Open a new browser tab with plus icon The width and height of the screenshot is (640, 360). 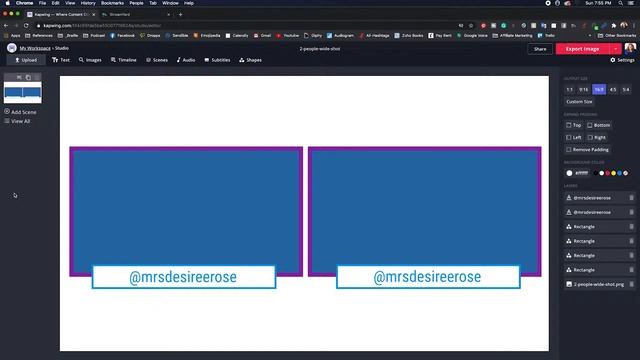click(x=180, y=15)
